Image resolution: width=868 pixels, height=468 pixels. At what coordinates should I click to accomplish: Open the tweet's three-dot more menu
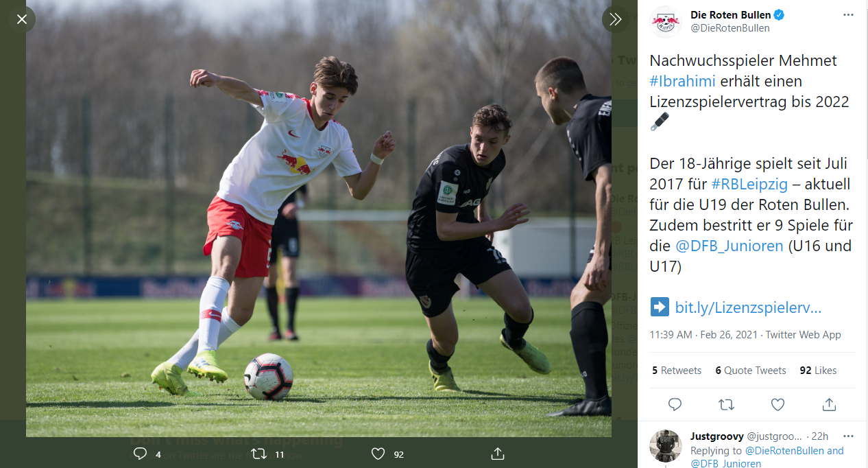(x=848, y=14)
